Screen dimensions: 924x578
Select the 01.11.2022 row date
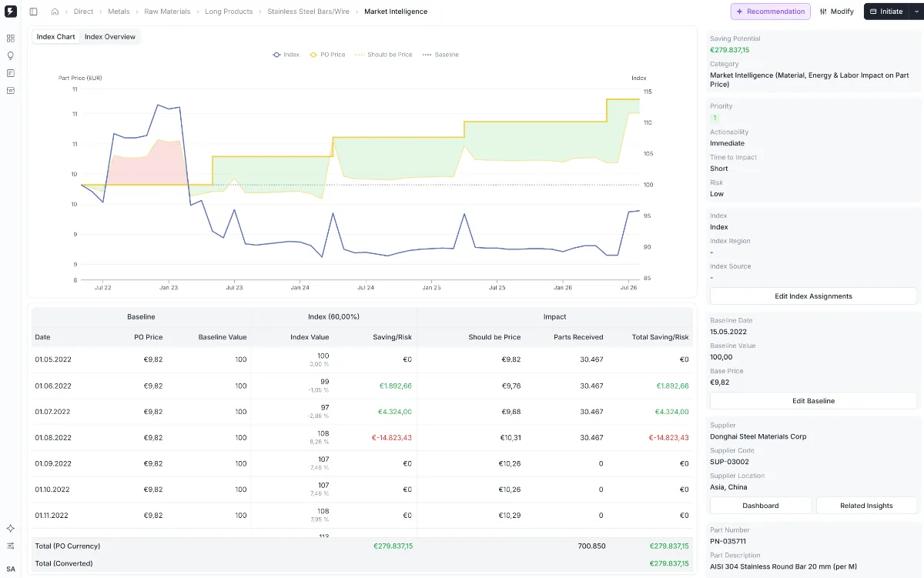53,516
